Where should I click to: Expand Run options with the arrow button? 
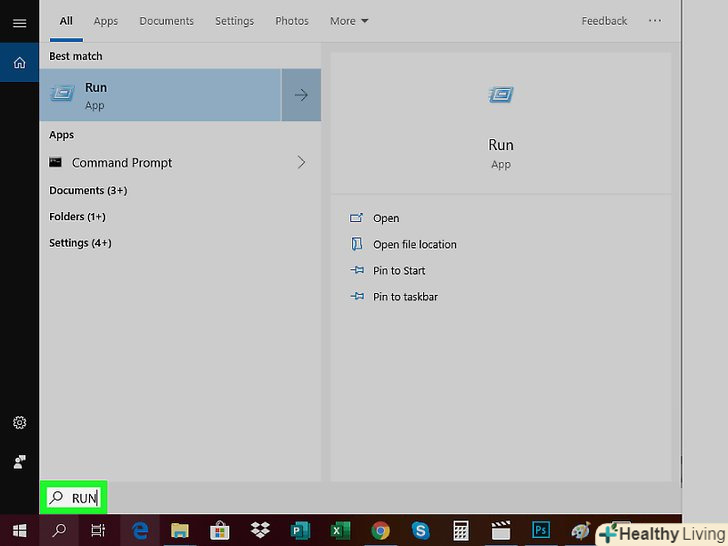pyautogui.click(x=301, y=95)
